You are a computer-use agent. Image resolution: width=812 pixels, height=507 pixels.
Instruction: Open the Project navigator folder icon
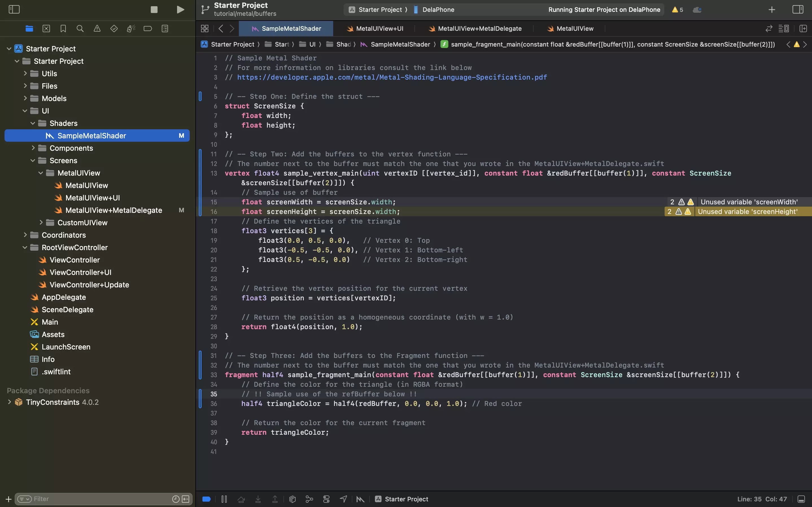(x=29, y=29)
